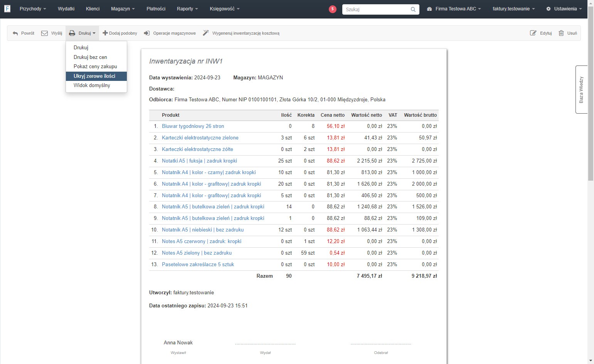Open Karteczki elektrostatyczne zielone product link

tap(200, 138)
